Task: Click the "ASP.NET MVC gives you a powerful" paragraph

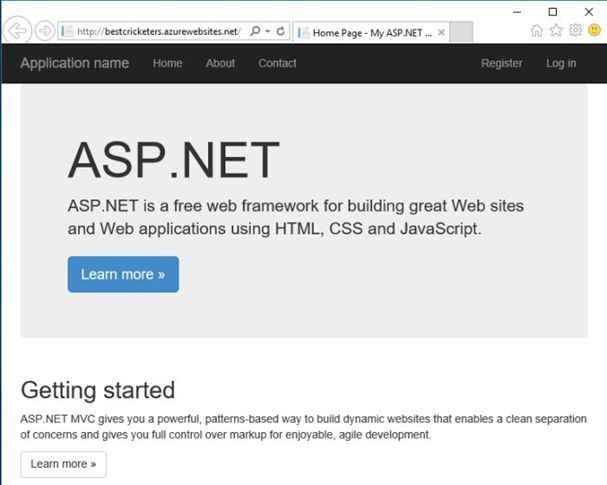Action: [x=304, y=427]
